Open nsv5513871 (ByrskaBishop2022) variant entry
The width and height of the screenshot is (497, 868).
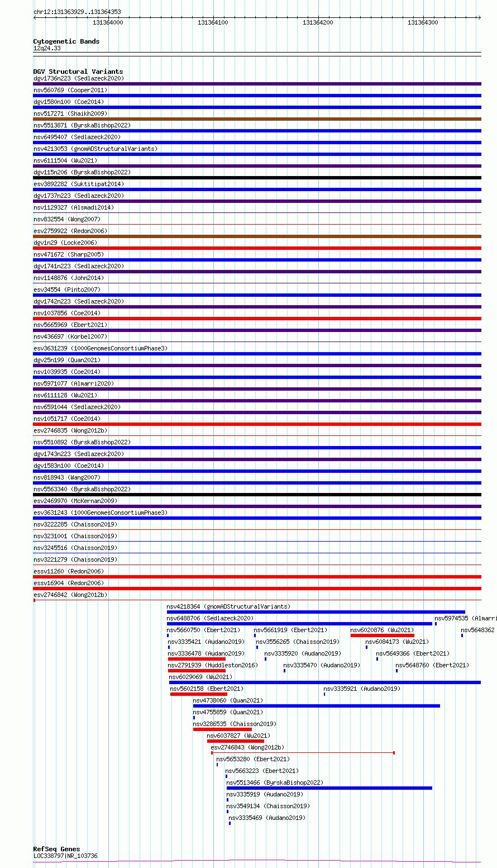(x=82, y=125)
